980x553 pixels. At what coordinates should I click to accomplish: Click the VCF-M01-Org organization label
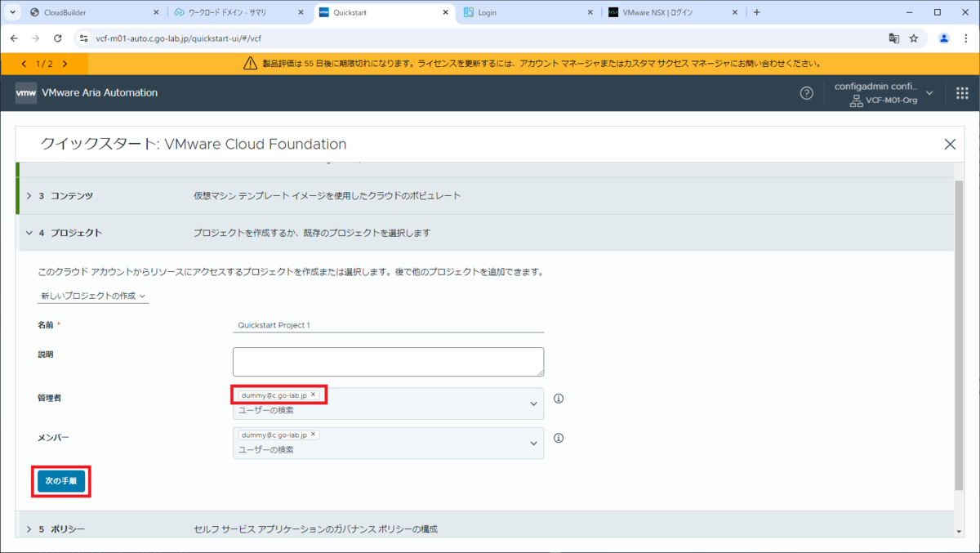(x=892, y=100)
